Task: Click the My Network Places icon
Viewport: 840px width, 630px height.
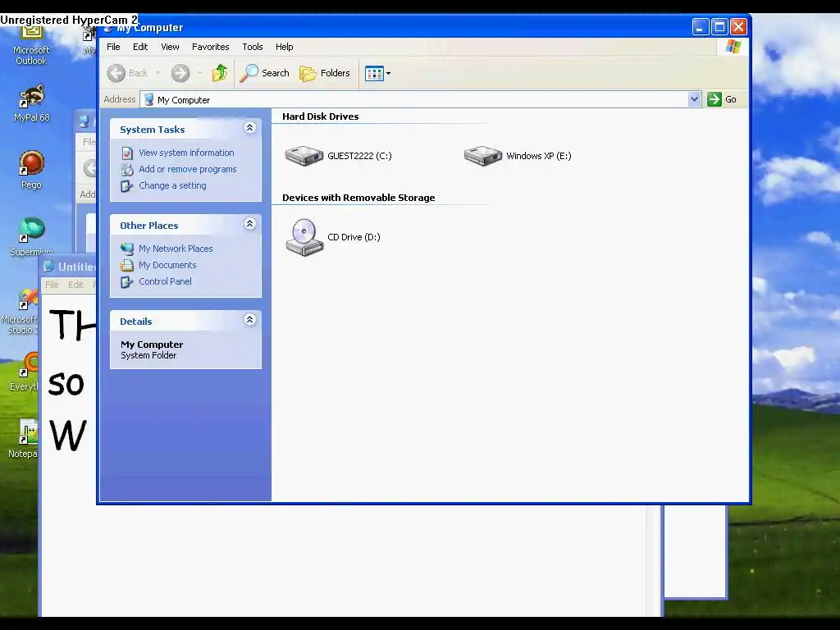Action: tap(127, 249)
